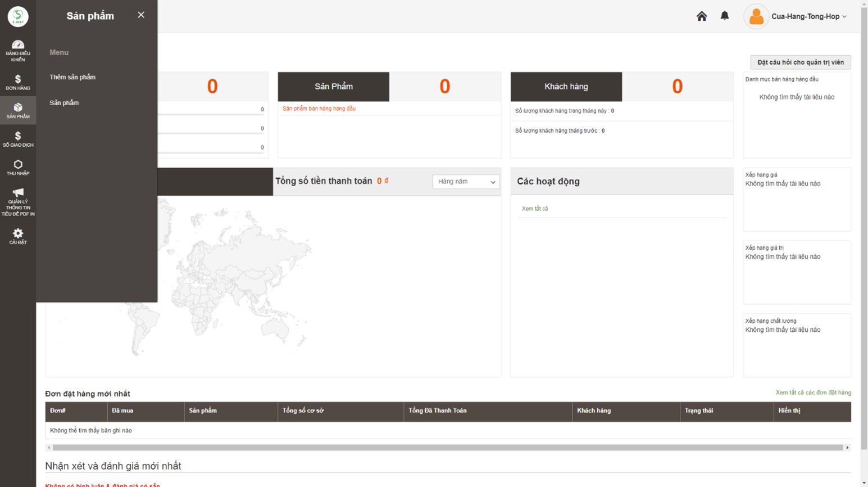Image resolution: width=868 pixels, height=487 pixels.
Task: Close the Sản phẩm side panel
Action: point(141,15)
